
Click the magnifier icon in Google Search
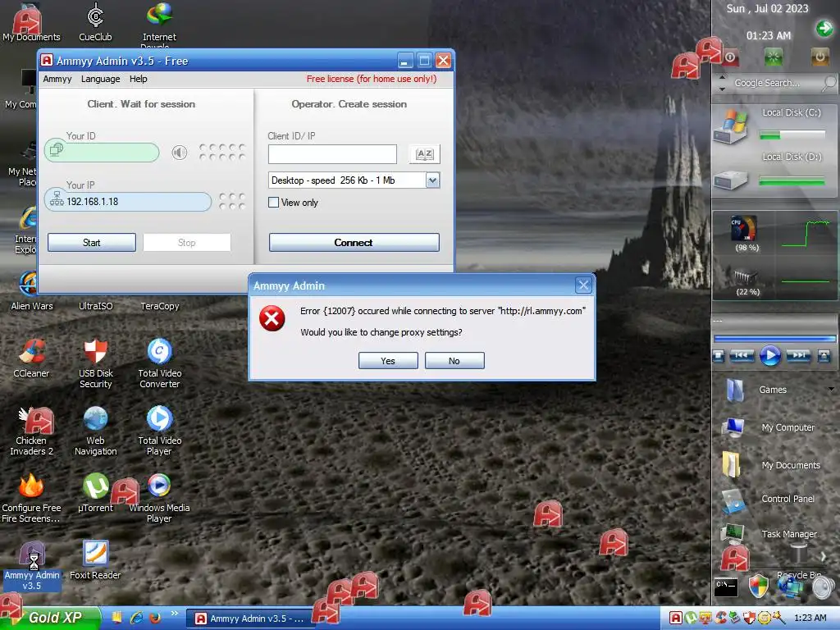pyautogui.click(x=829, y=83)
